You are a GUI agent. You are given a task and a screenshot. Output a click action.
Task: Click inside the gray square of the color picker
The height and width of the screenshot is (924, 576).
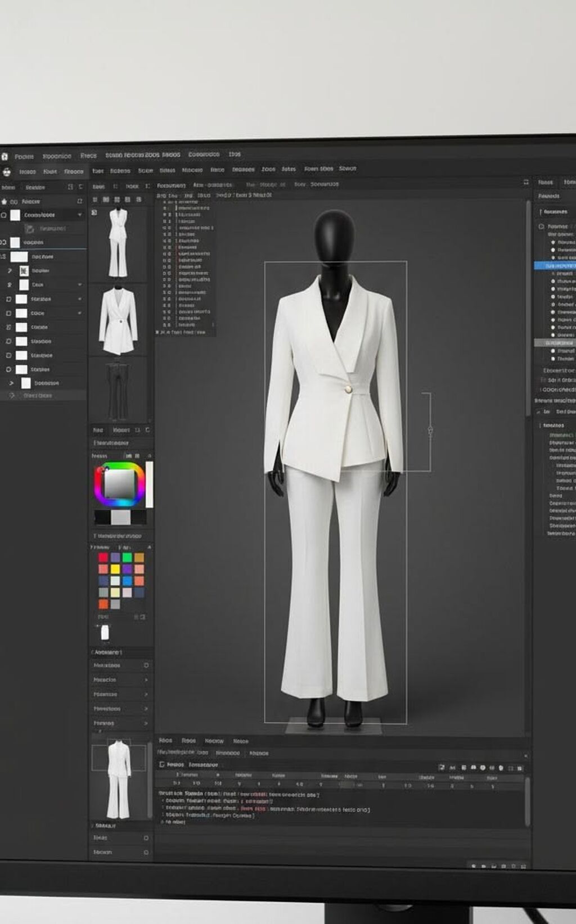click(x=119, y=484)
